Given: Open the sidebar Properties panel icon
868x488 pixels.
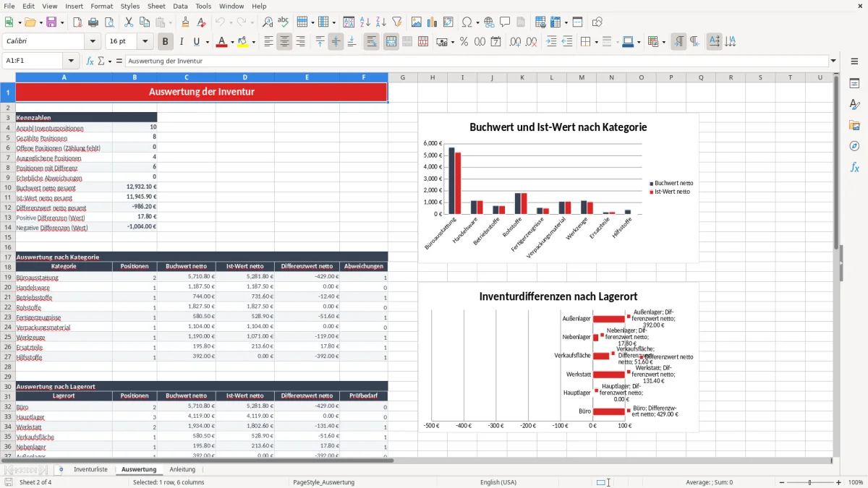Looking at the screenshot, I should (x=854, y=84).
